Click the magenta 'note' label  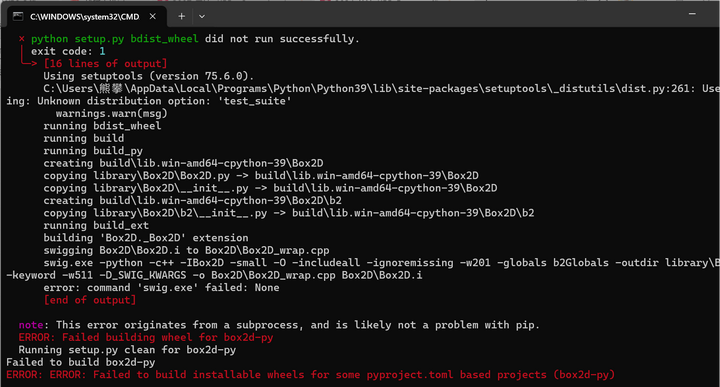(x=31, y=325)
